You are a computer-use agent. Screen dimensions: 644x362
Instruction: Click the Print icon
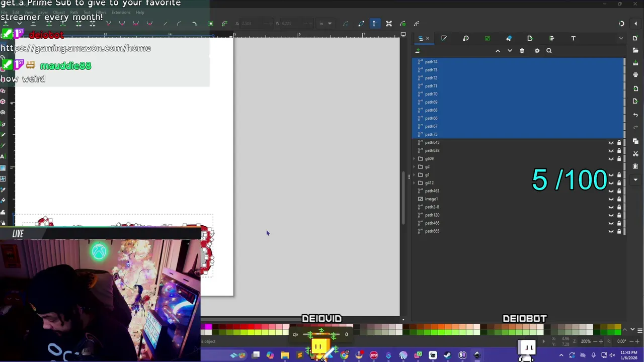635,75
